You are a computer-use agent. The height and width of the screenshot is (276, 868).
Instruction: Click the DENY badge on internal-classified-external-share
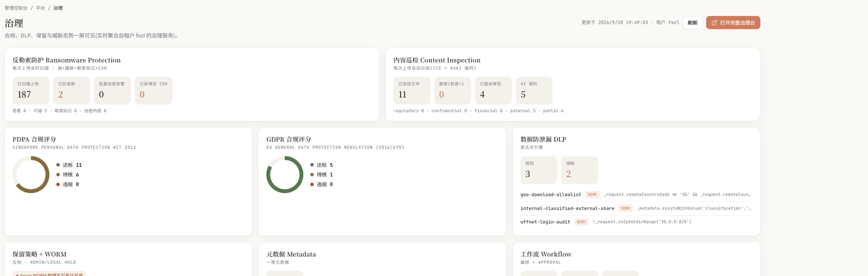coord(625,208)
